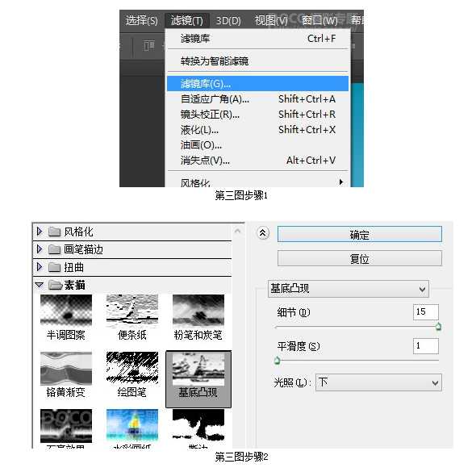Open the 视图(V) menu
476x472 pixels.
point(271,21)
